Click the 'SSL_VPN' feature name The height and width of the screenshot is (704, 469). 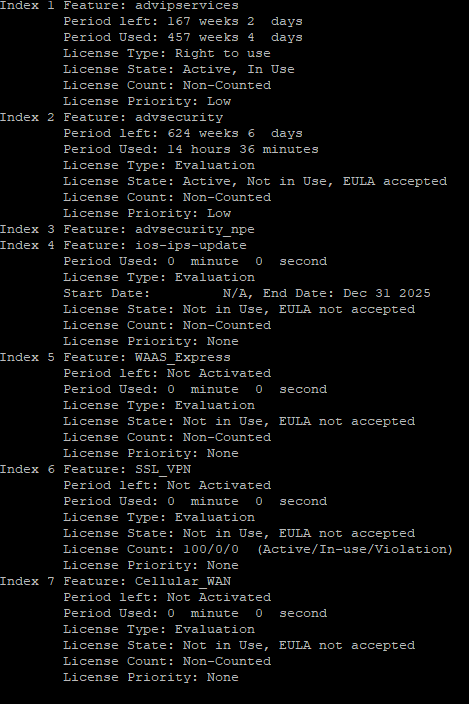click(163, 470)
